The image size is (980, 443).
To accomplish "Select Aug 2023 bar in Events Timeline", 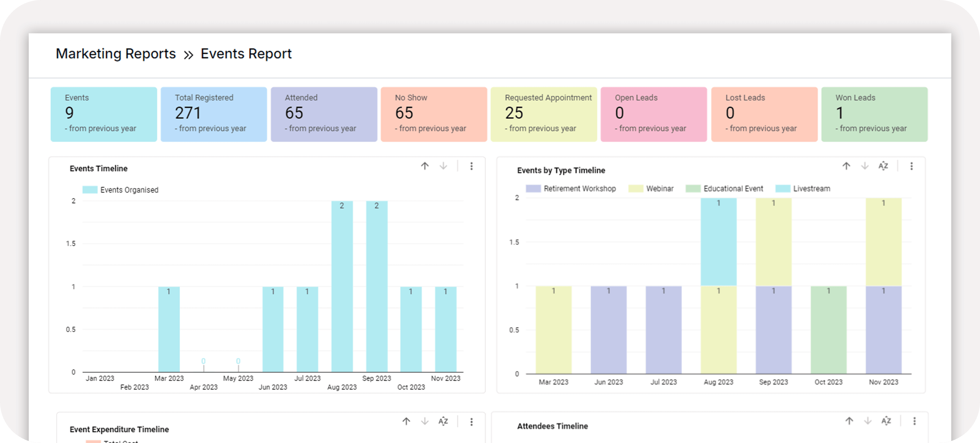I will 342,286.
